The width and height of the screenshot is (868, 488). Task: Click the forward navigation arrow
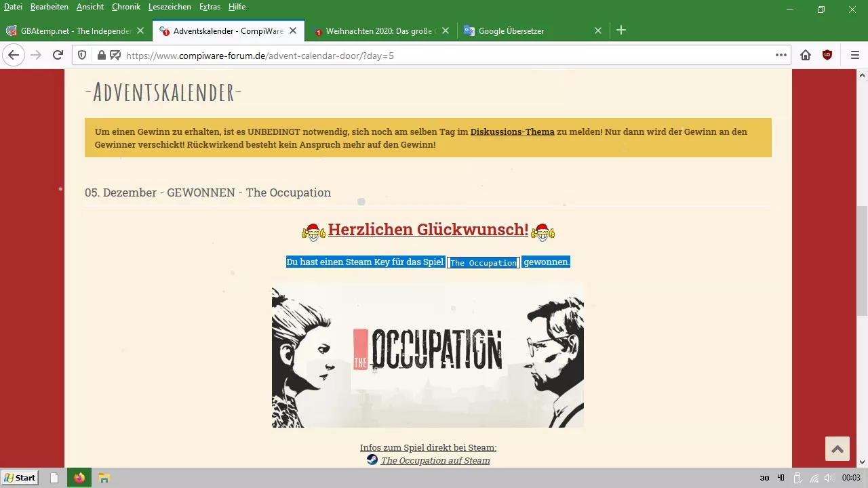(x=36, y=55)
